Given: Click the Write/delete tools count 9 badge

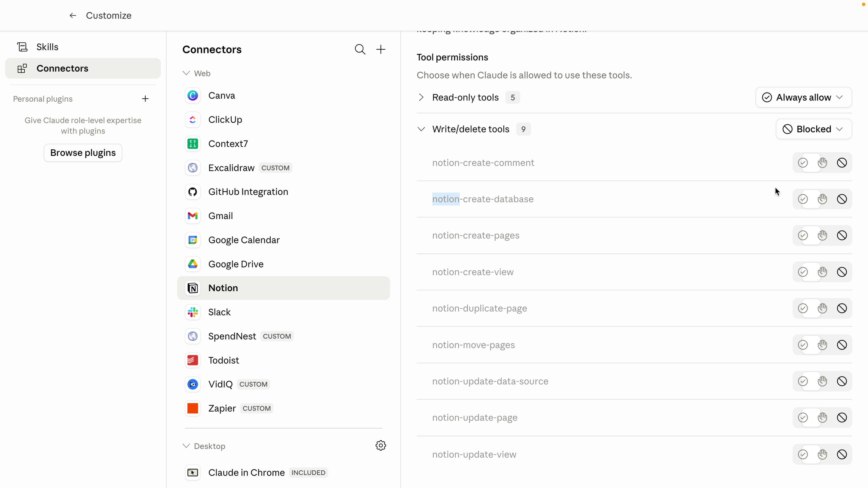Looking at the screenshot, I should coord(523,129).
